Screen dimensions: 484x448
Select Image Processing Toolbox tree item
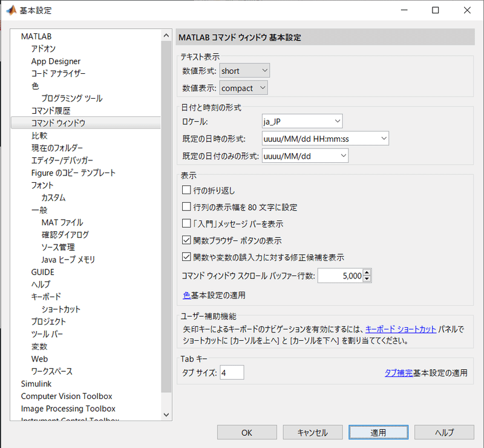pos(68,409)
